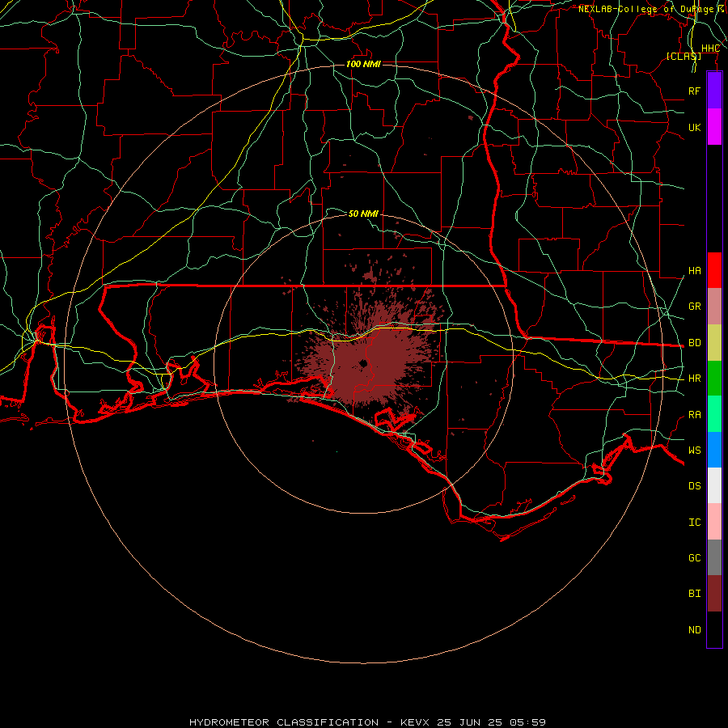Click the 100 NMI range ring label
The width and height of the screenshot is (728, 728).
click(363, 64)
